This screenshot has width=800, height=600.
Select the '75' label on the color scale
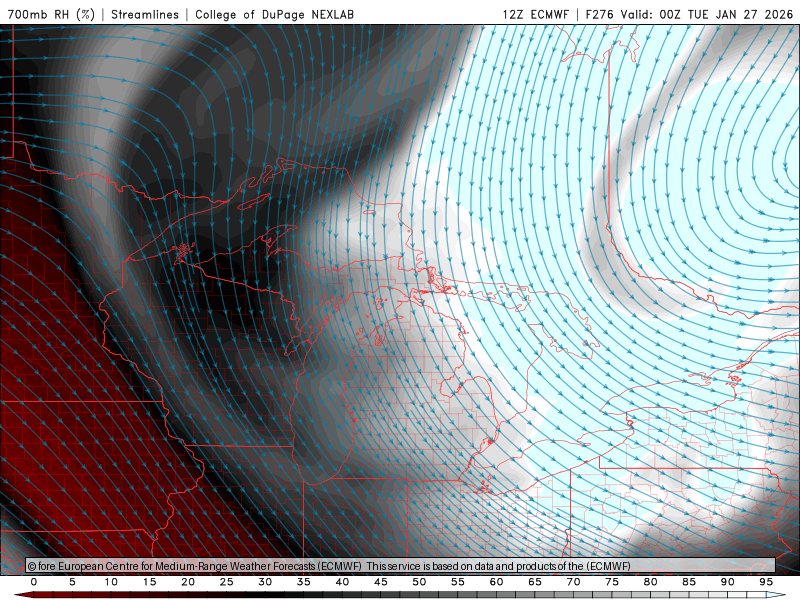click(612, 582)
